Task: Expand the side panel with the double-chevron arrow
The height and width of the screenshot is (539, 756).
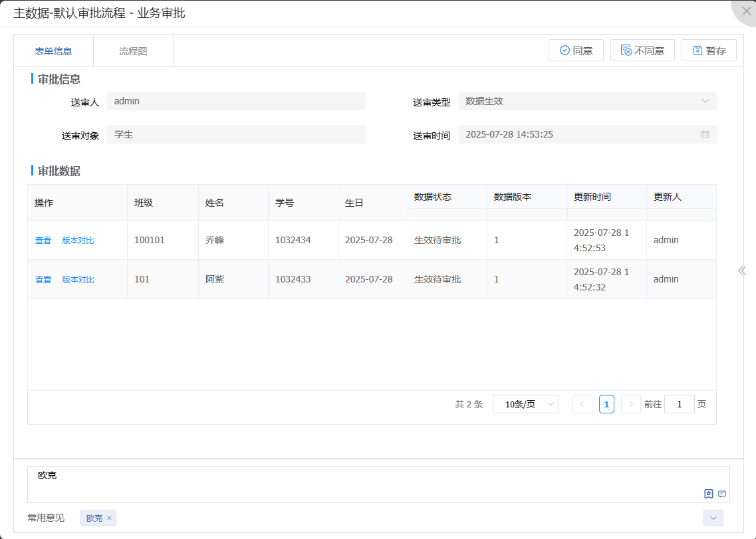Action: tap(742, 270)
